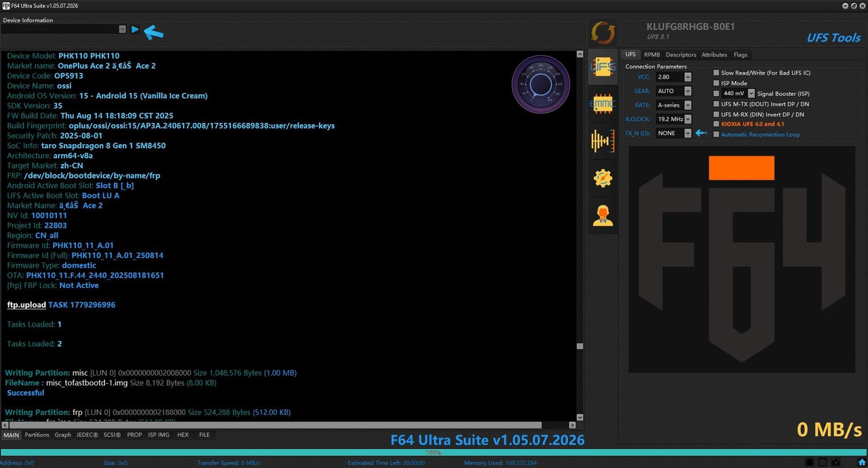Click the 'Security Patch: 2025-08-01' line
The image size is (868, 468).
tap(54, 136)
